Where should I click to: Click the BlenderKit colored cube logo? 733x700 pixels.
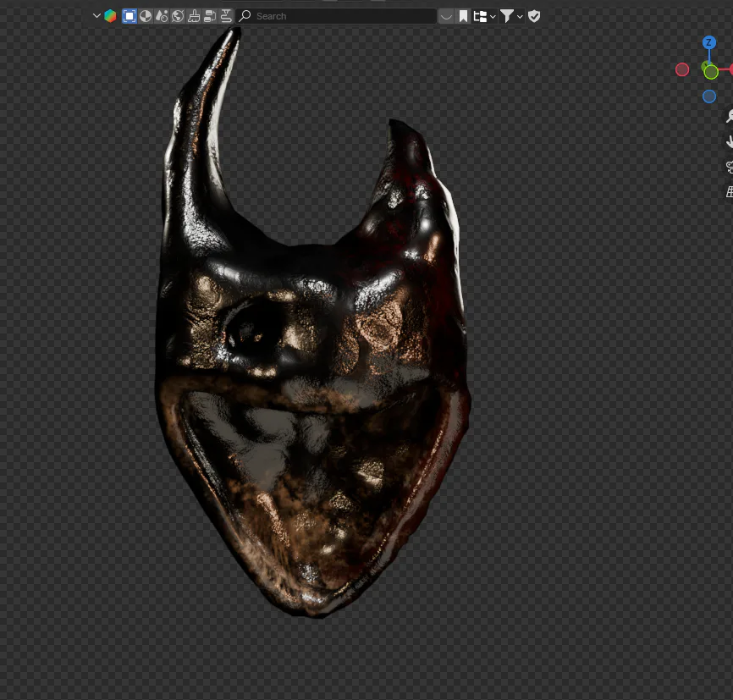tap(110, 16)
